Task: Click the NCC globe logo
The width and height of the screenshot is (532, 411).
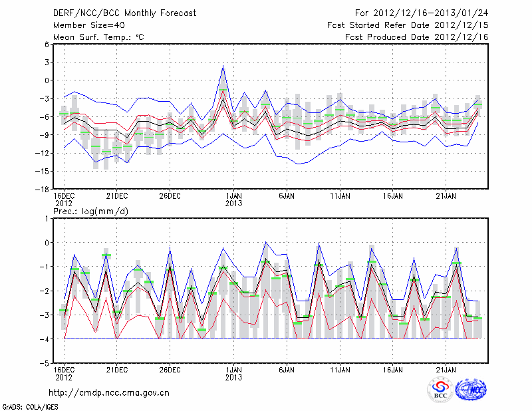Action: (471, 390)
